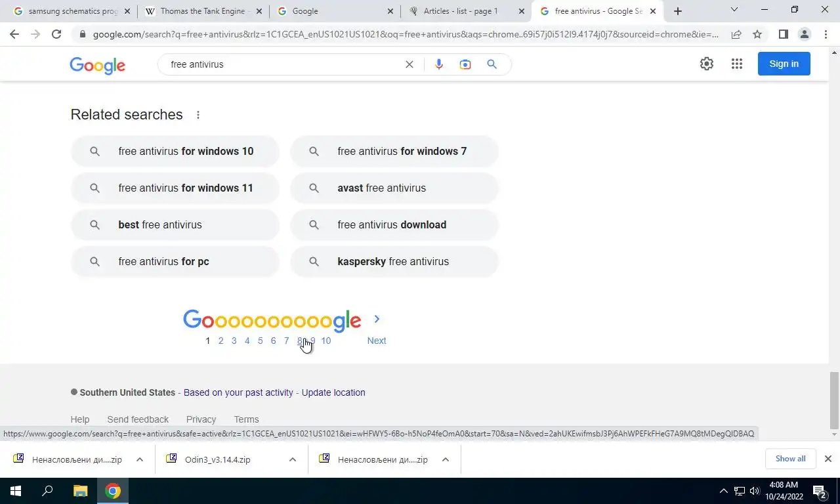
Task: Open volume control in system tray
Action: tap(754, 491)
